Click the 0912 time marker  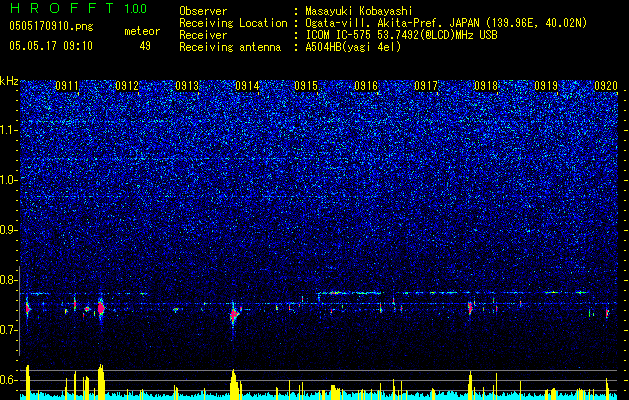coord(127,85)
